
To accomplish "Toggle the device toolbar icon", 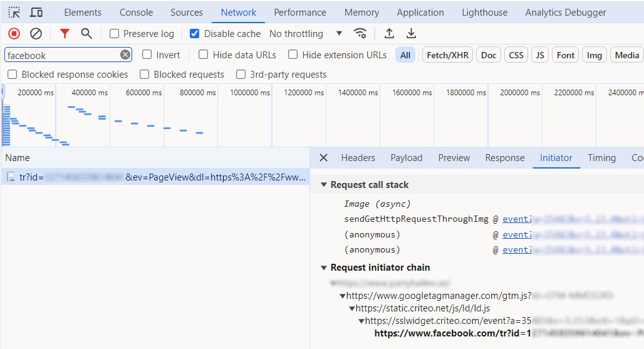I will coord(36,13).
